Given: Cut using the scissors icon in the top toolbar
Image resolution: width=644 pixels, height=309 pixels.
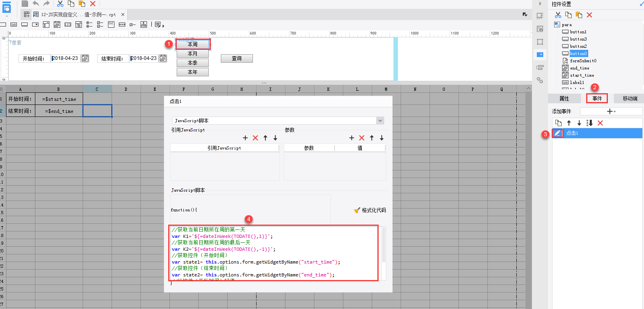Looking at the screenshot, I should coord(60,4).
